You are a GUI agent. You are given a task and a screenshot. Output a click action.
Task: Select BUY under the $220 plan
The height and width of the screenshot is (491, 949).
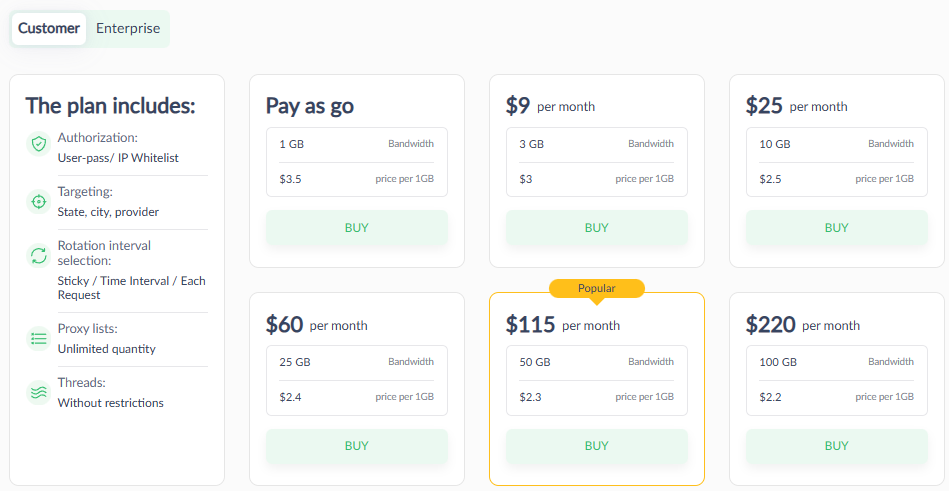pyautogui.click(x=836, y=446)
